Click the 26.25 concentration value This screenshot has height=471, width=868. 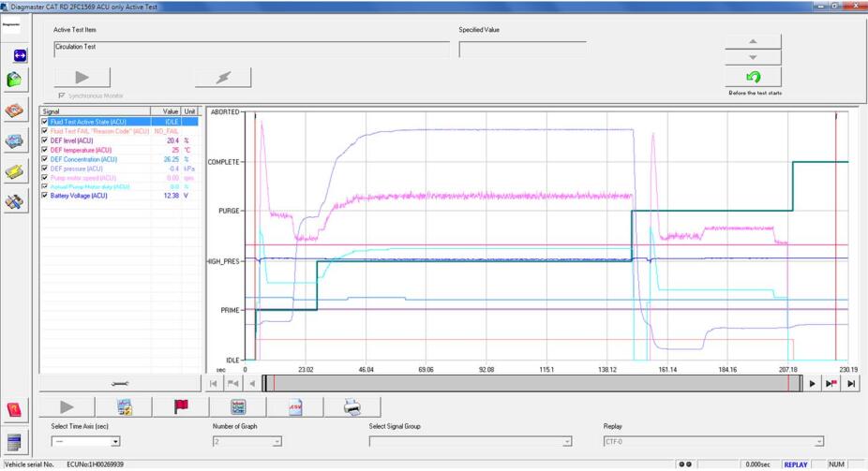tap(171, 159)
